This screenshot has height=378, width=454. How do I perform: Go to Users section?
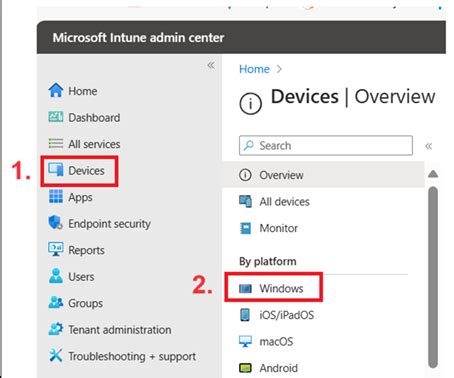81,277
